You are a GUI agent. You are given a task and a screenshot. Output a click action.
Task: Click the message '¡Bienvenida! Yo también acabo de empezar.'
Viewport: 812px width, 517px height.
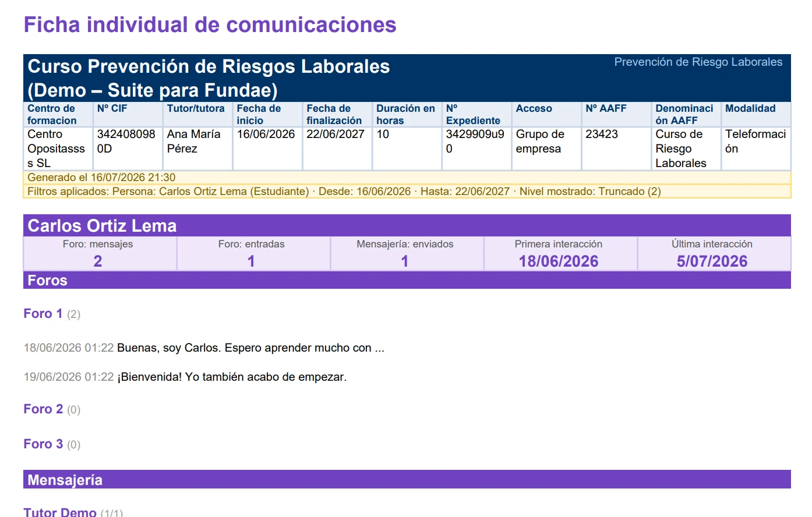[232, 377]
